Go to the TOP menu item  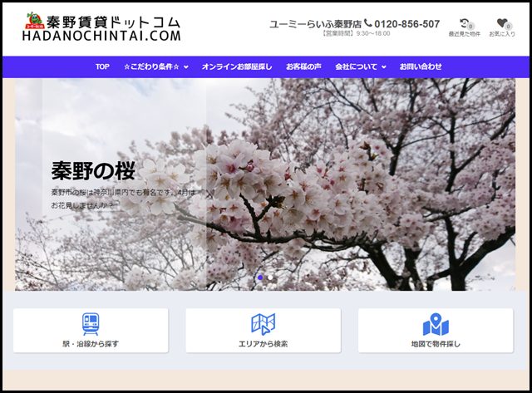click(102, 66)
